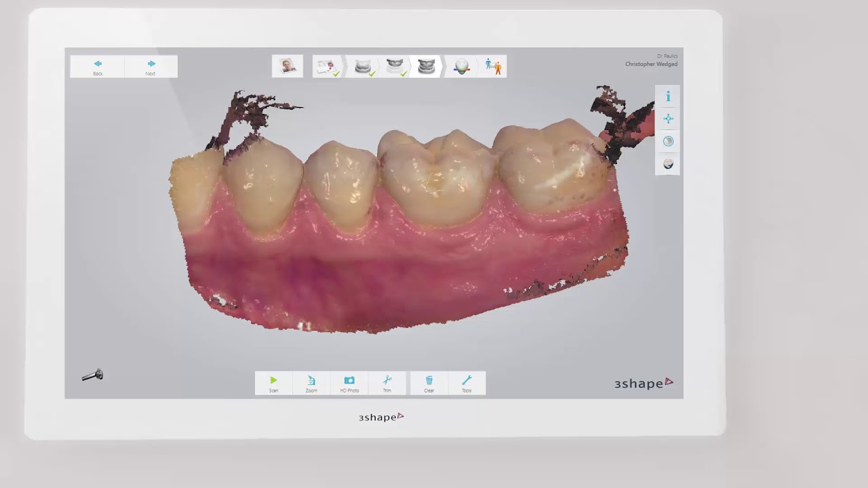Toggle the color texture sphere display

(668, 164)
